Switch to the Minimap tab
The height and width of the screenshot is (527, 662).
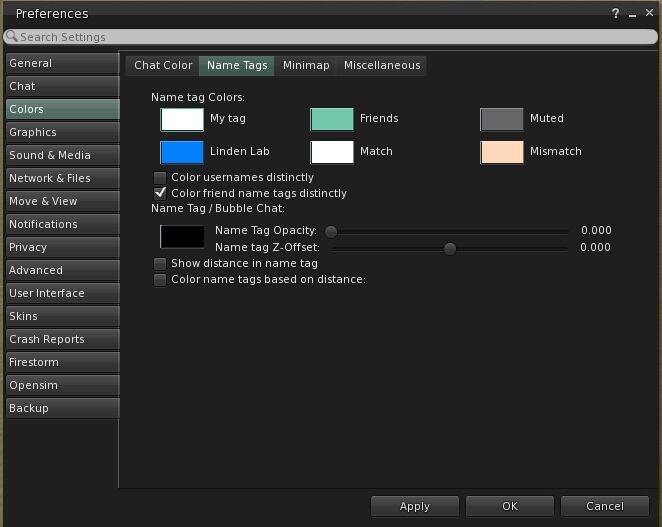pyautogui.click(x=306, y=65)
